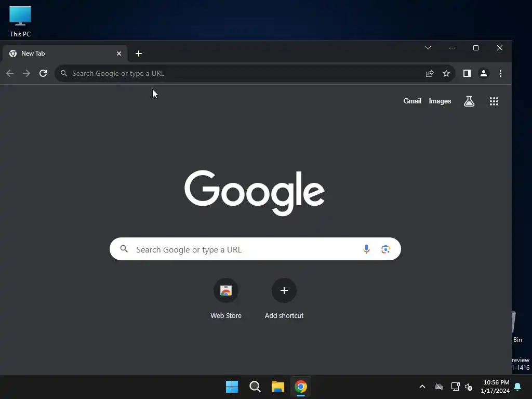Click the Web Store label text
Viewport: 532px width, 399px height.
tap(226, 315)
